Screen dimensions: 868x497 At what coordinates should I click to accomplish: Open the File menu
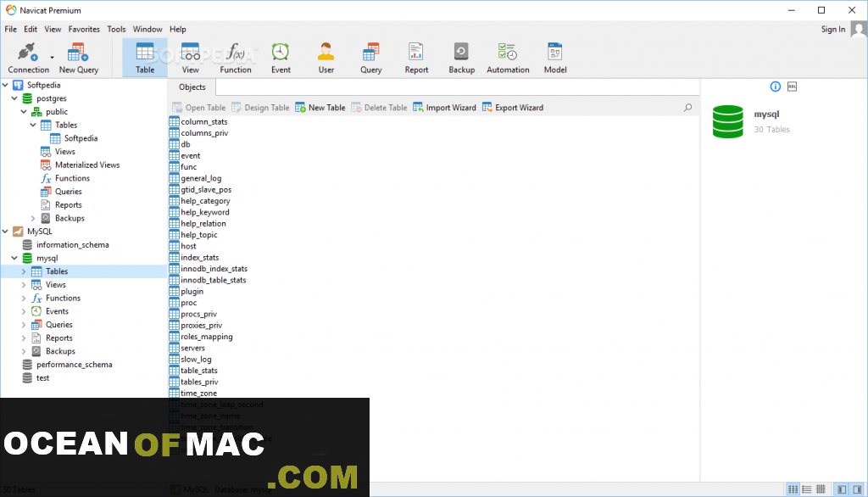[x=10, y=29]
